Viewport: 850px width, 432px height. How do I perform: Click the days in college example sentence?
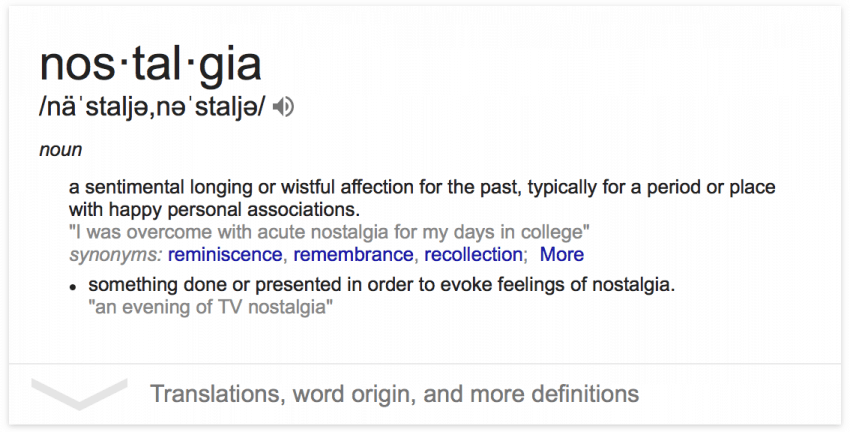click(329, 232)
